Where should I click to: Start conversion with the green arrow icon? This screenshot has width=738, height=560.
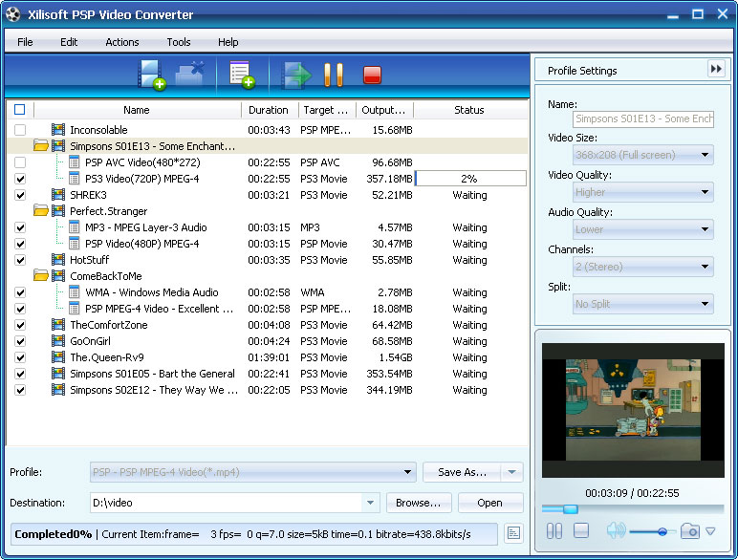(x=296, y=75)
